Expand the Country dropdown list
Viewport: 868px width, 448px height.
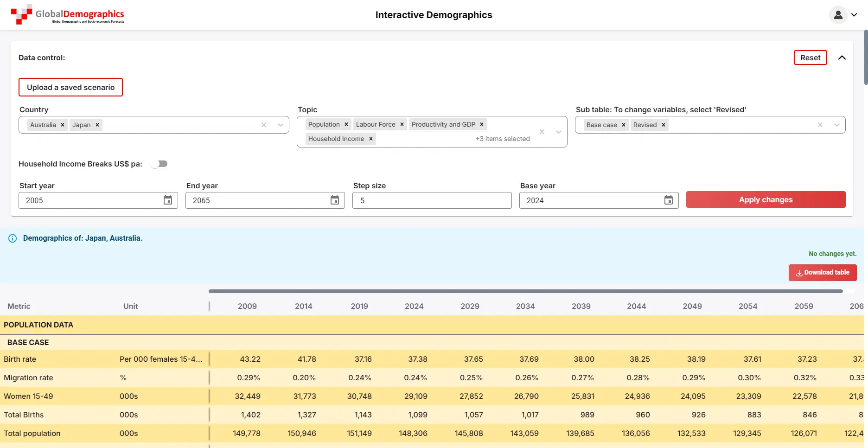281,125
